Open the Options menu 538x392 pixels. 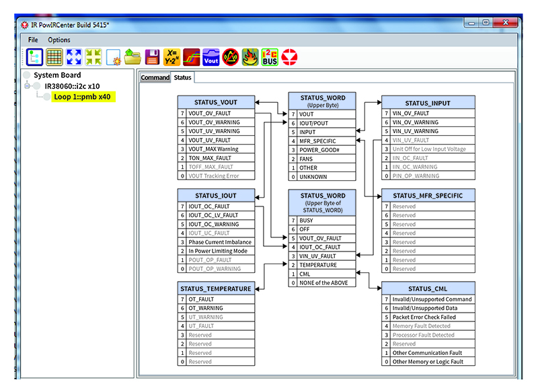coord(59,40)
